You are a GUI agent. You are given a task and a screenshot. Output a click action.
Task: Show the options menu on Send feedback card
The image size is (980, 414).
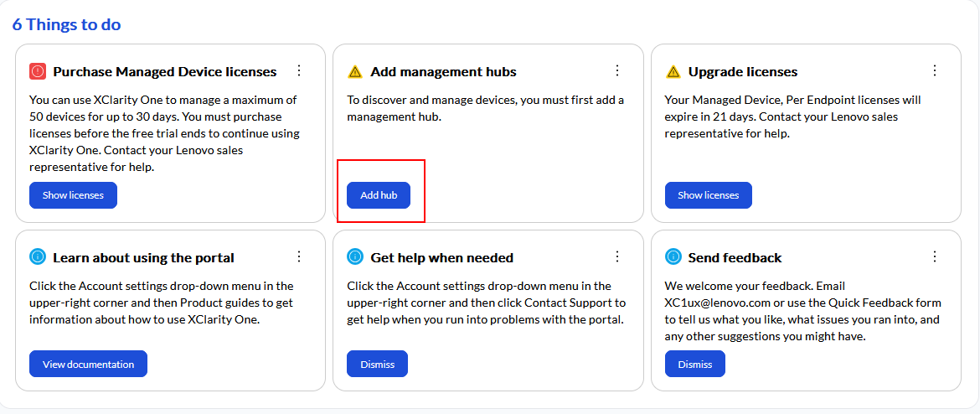[935, 257]
